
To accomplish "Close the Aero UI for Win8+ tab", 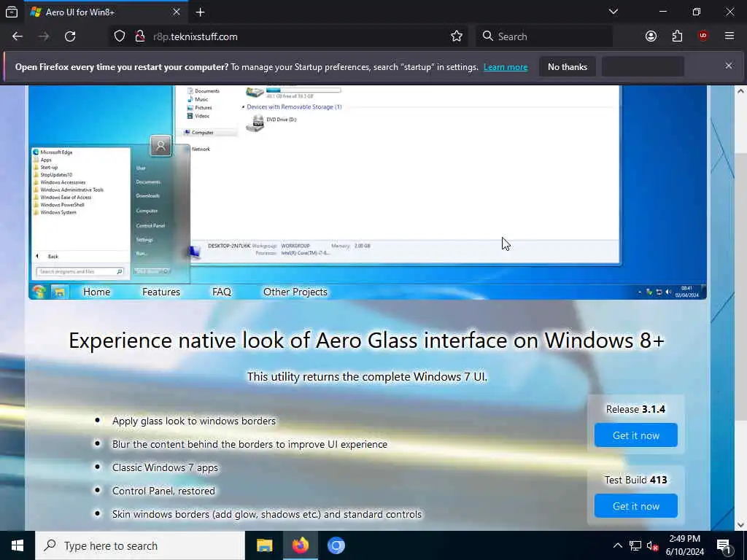I will pos(177,12).
